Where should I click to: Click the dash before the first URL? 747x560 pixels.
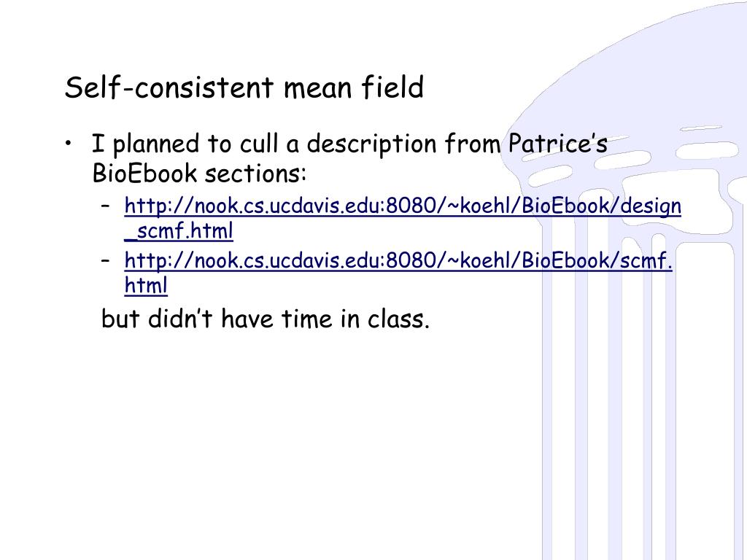(106, 206)
